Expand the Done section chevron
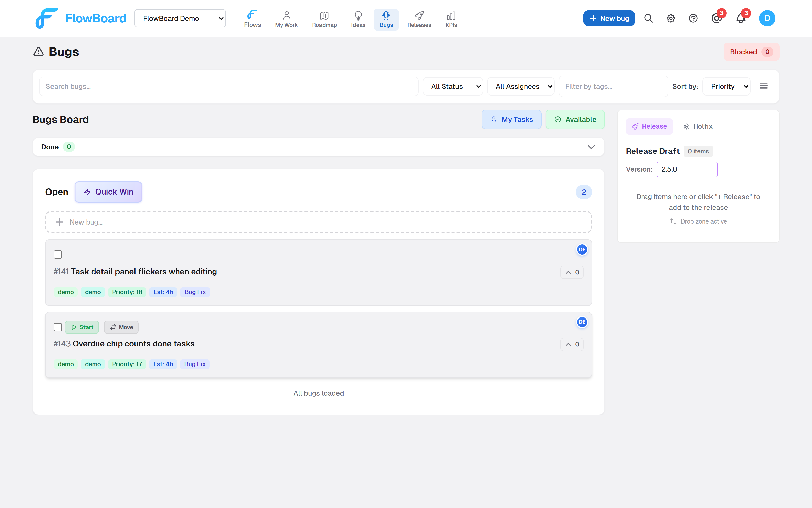 tap(591, 147)
